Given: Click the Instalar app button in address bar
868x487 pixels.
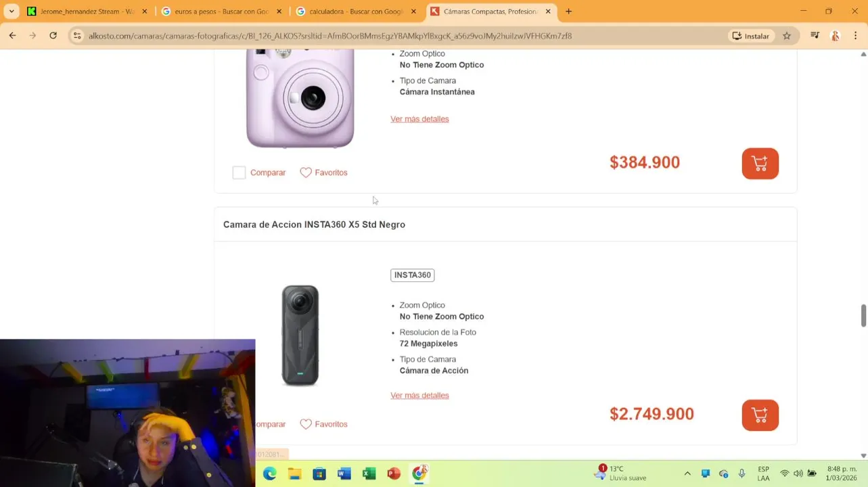Looking at the screenshot, I should coord(751,36).
